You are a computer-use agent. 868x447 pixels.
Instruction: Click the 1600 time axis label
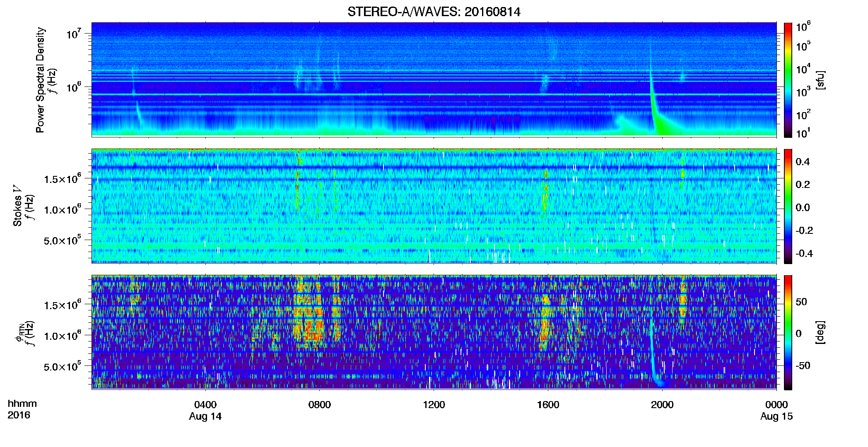click(548, 405)
